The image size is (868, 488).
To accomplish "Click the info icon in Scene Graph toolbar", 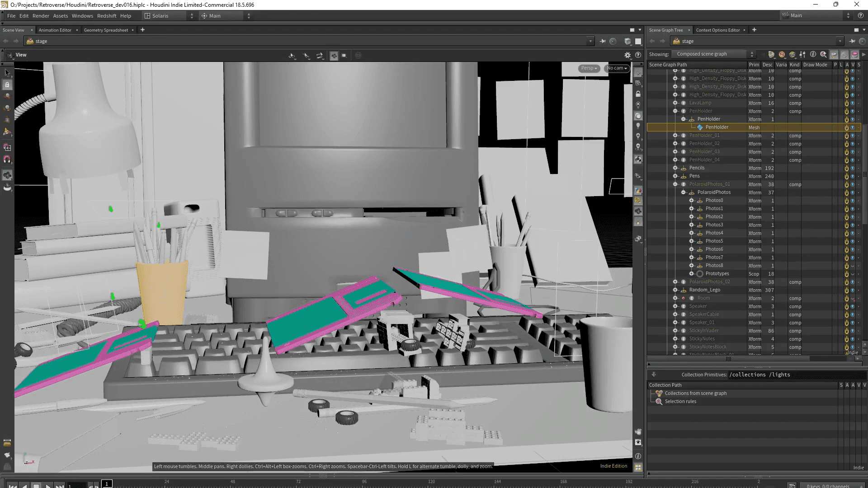I will tap(813, 54).
